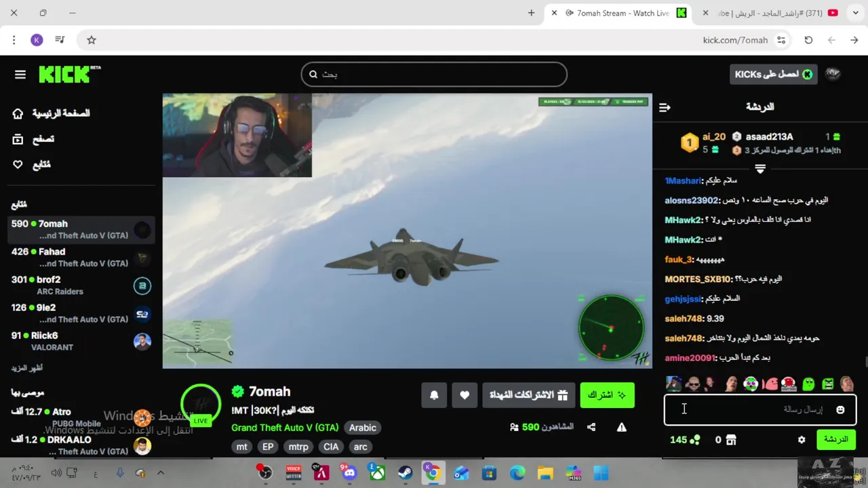Viewport: 868px width, 488px height.
Task: Expand show more followed channels
Action: click(26, 368)
